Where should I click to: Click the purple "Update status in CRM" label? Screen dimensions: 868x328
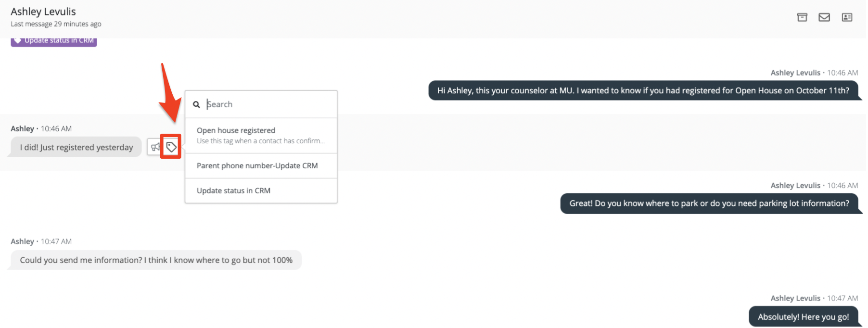tap(59, 41)
